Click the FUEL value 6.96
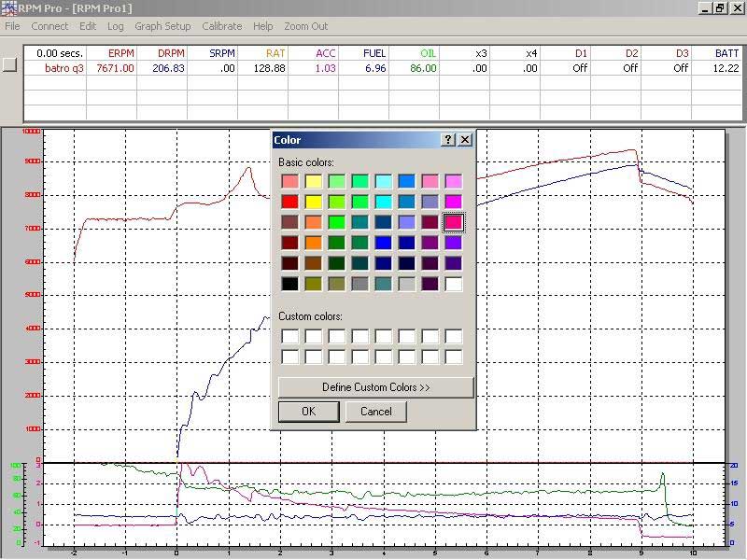This screenshot has height=560, width=747. [x=364, y=68]
